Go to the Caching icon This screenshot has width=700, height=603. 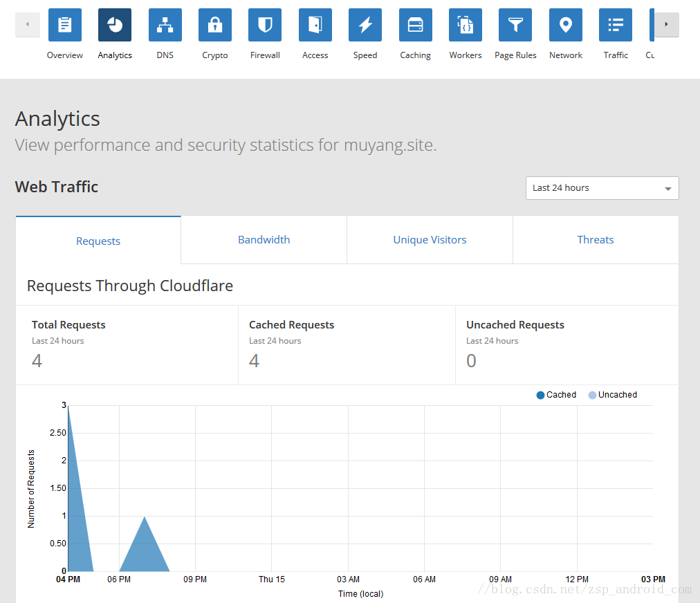click(416, 25)
